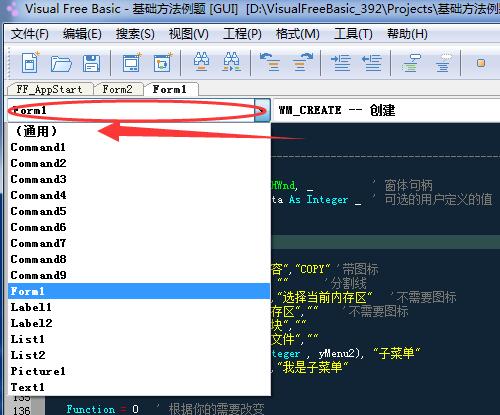Click the "COPY" string in the code

point(313,269)
